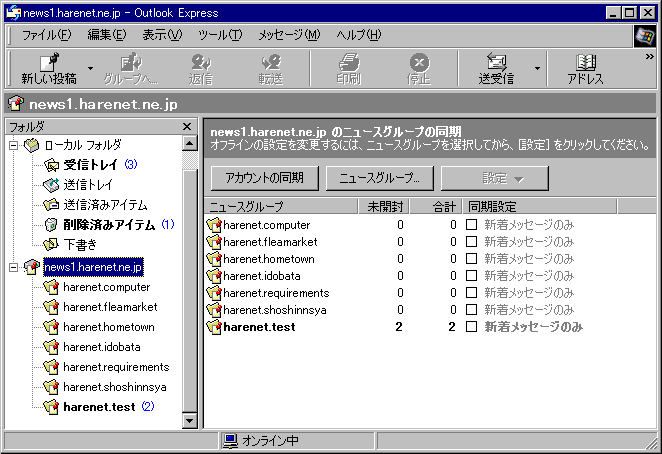Click harenet.test newsgroup icon in folder tree

coord(51,407)
